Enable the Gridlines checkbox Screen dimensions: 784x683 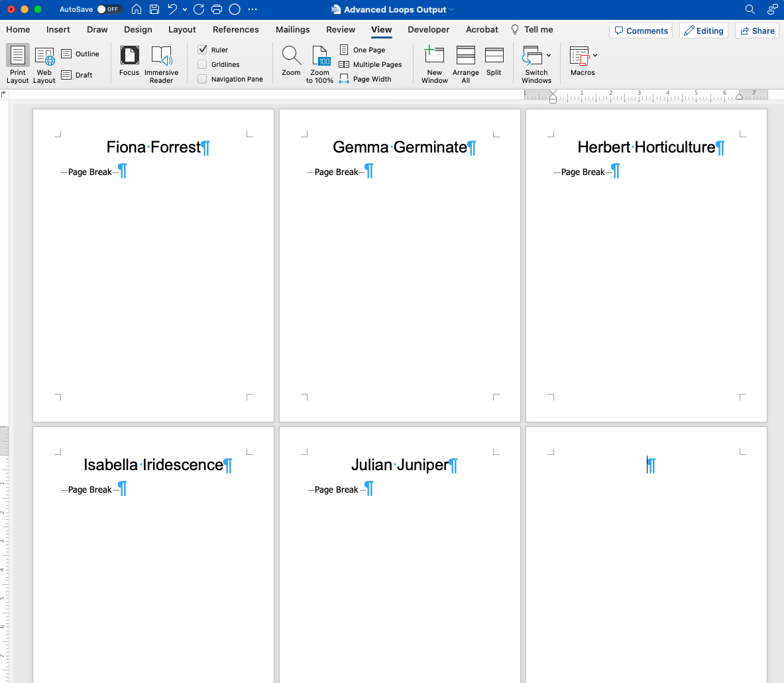pyautogui.click(x=203, y=64)
